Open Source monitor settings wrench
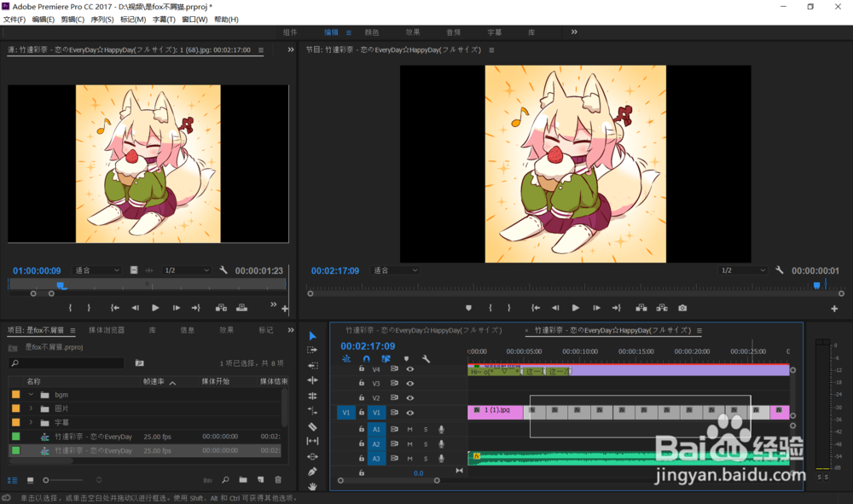 223,269
